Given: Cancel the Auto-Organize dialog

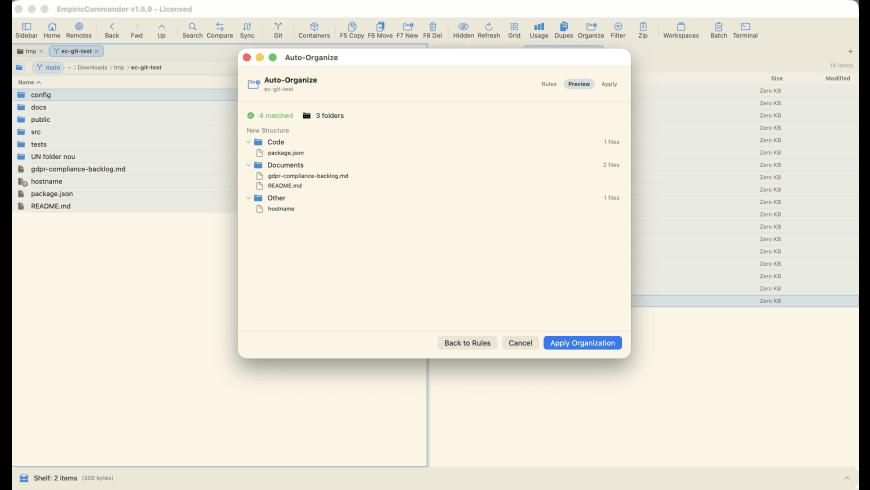Looking at the screenshot, I should 520,343.
